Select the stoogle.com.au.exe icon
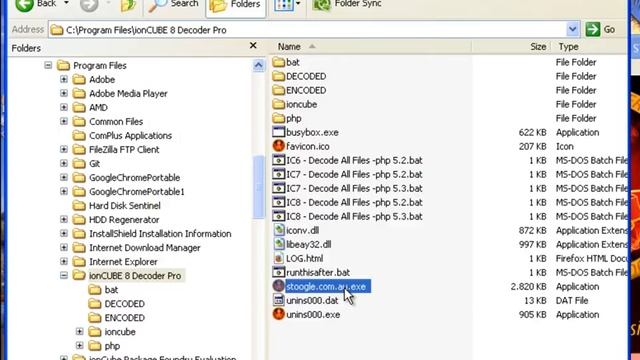The image size is (640, 360). tap(278, 287)
